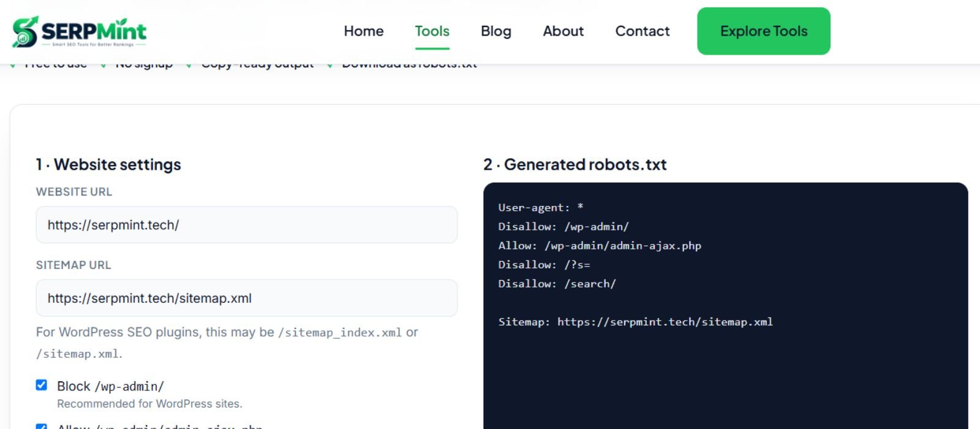Open the About page

(563, 31)
